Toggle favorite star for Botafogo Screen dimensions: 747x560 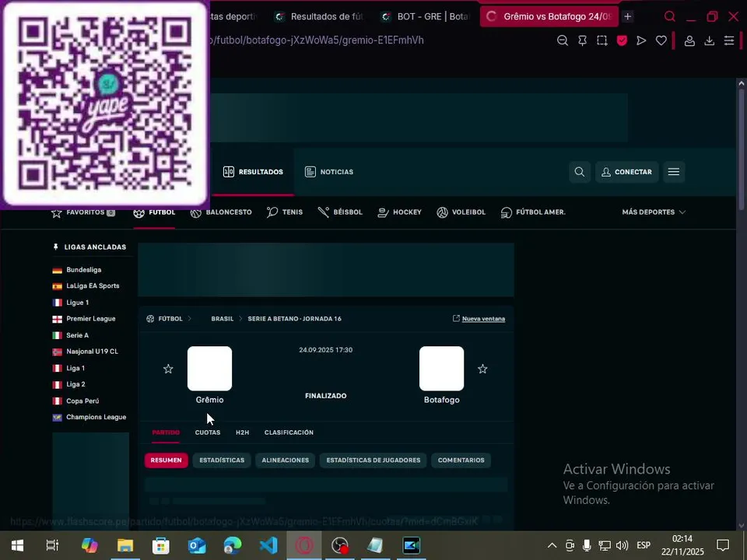[x=482, y=369]
